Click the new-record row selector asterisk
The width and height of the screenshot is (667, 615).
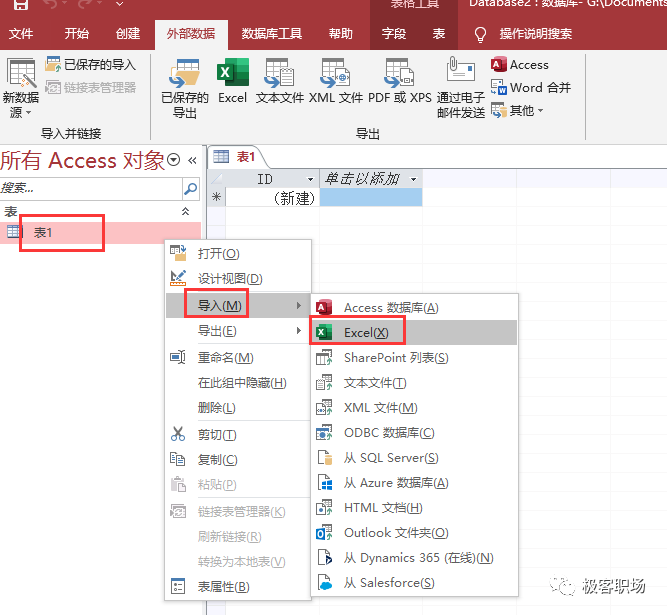217,197
